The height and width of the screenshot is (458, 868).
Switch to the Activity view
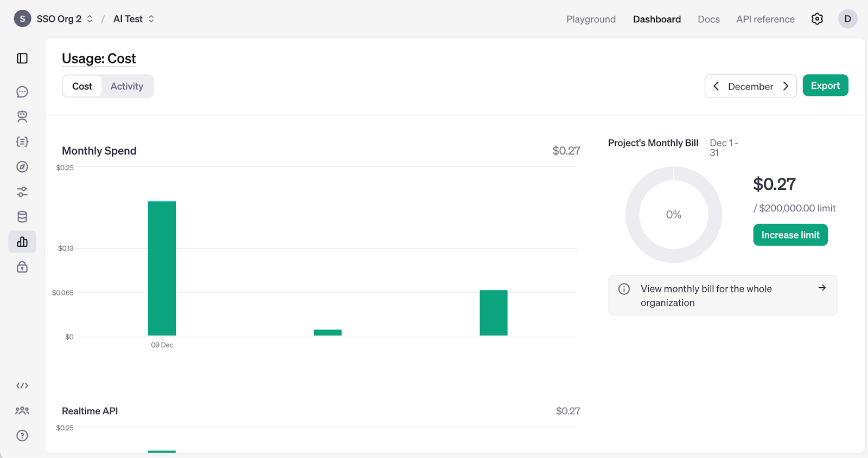pos(127,86)
